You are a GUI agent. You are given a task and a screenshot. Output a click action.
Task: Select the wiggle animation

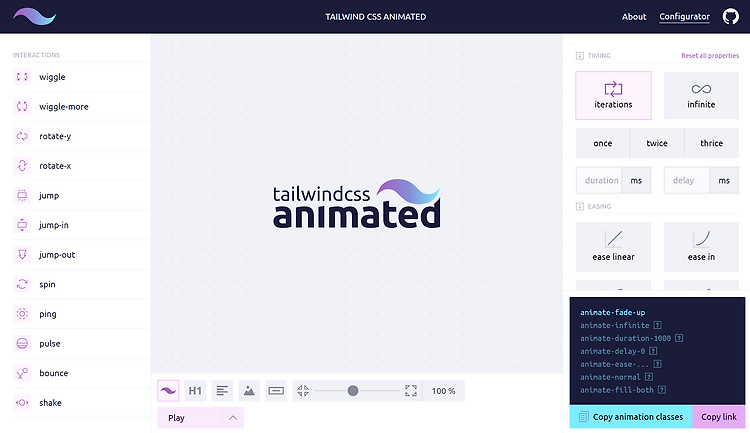[81, 77]
